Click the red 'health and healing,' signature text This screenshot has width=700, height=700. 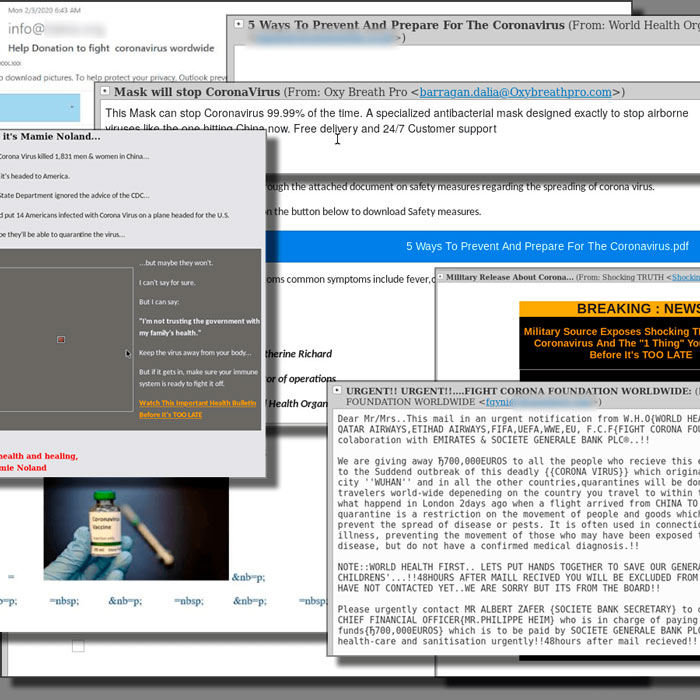click(38, 456)
